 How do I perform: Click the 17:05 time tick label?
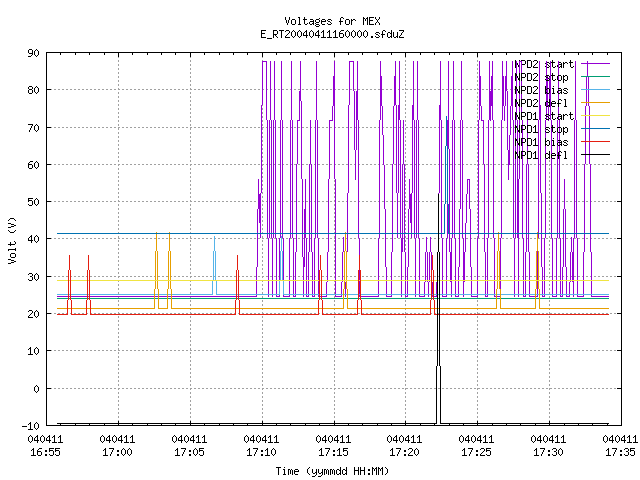coord(189,453)
